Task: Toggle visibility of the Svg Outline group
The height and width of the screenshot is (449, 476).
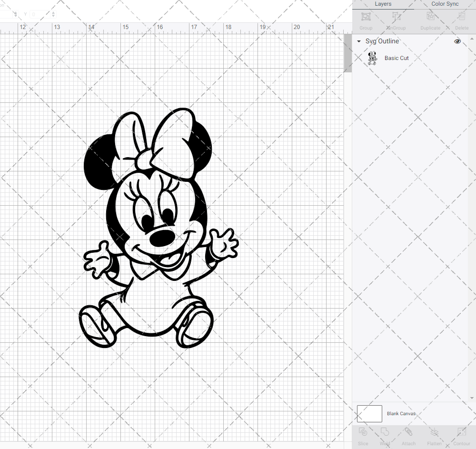Action: point(457,41)
